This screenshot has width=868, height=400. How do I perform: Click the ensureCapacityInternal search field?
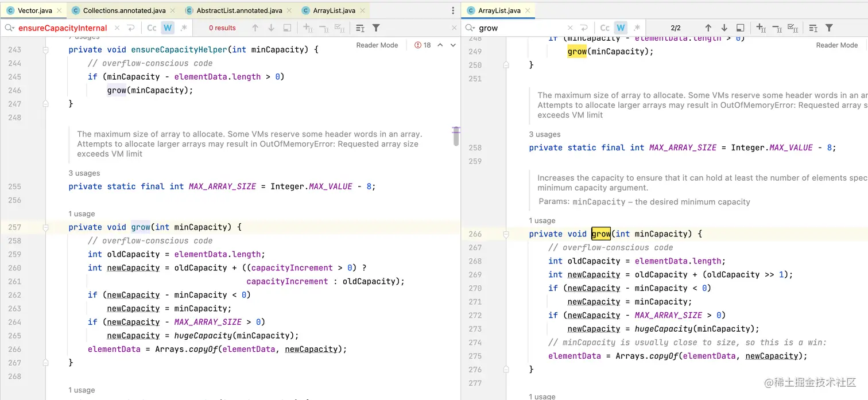point(63,28)
